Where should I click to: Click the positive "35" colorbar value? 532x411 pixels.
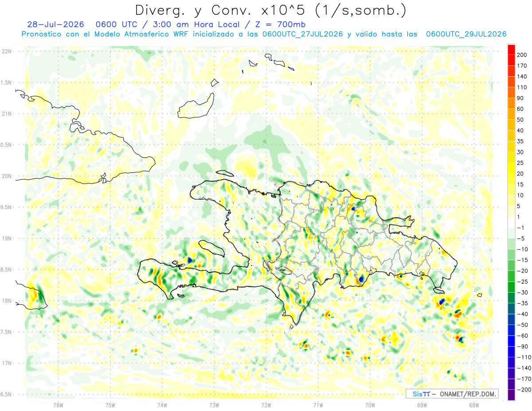(520, 141)
